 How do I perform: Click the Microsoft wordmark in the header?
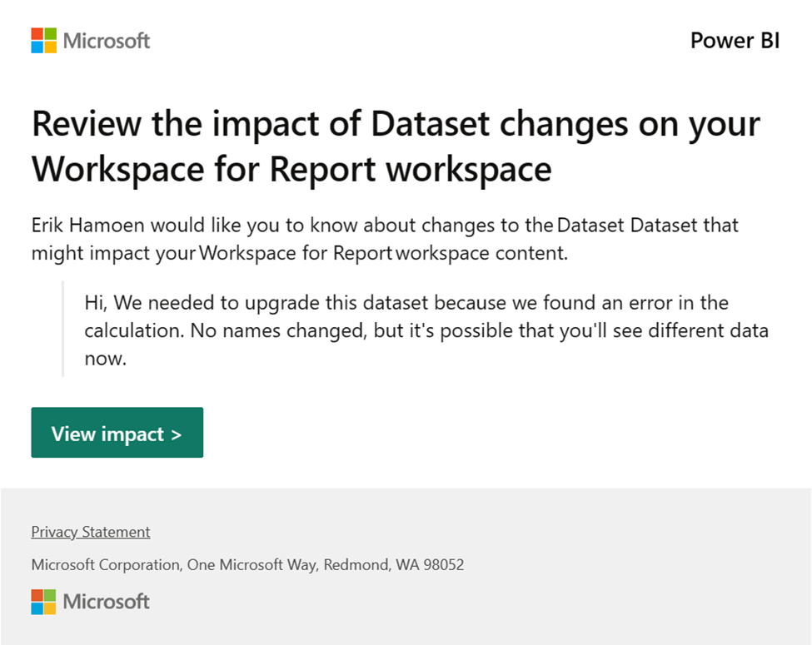click(x=107, y=40)
